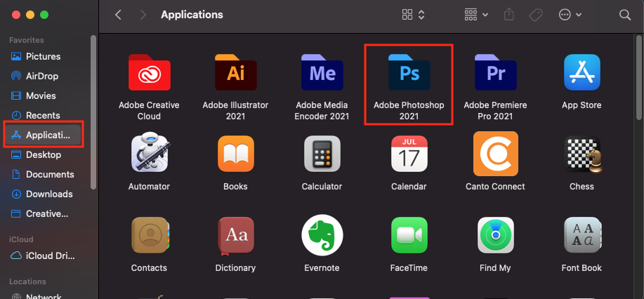Open Pictures in the sidebar

coord(43,56)
